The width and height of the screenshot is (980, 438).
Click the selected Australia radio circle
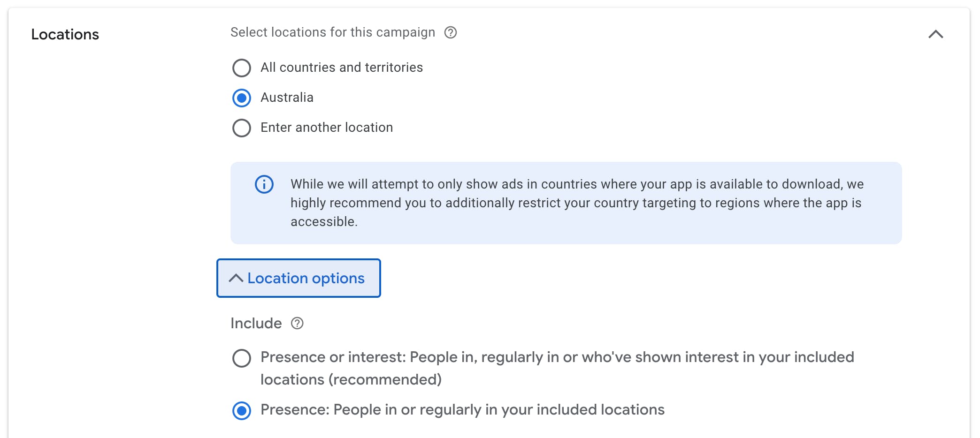tap(242, 98)
